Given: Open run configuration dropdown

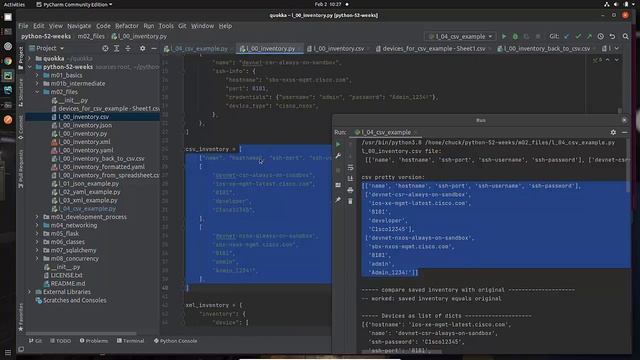Looking at the screenshot, I should pos(461,36).
